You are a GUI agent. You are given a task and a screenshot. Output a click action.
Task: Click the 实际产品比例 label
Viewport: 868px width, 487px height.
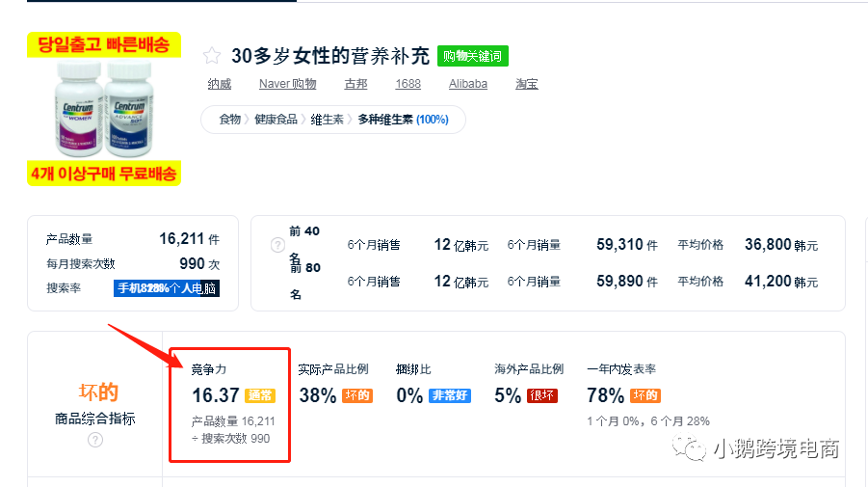click(333, 369)
